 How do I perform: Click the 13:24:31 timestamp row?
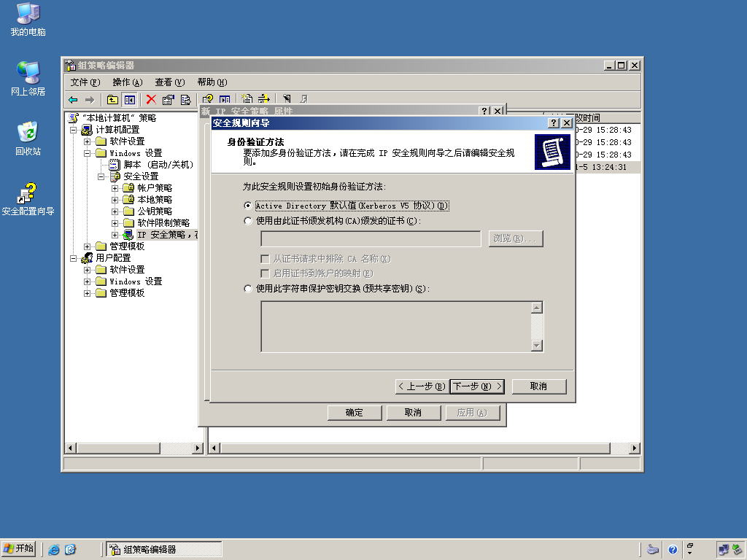609,167
